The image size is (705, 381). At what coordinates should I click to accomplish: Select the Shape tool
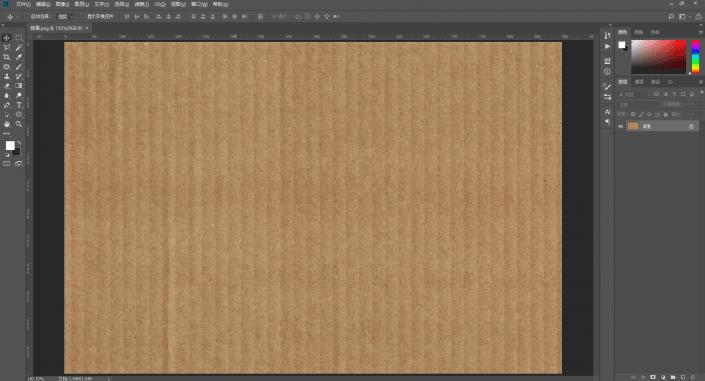pos(19,115)
